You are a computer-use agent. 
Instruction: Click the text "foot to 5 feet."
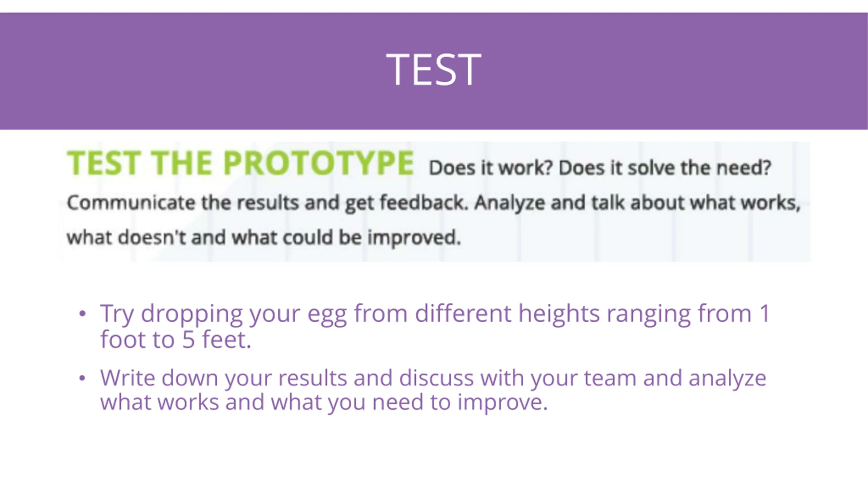[x=176, y=340]
